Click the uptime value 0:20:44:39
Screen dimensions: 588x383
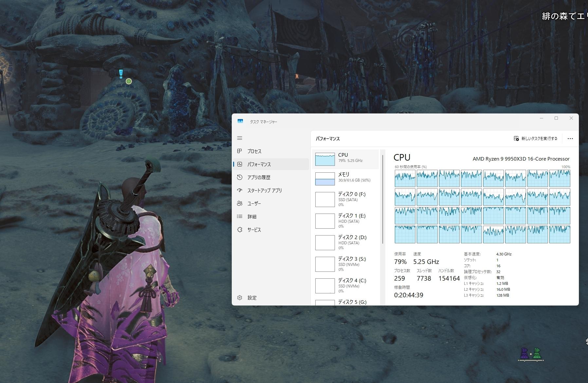[409, 295]
